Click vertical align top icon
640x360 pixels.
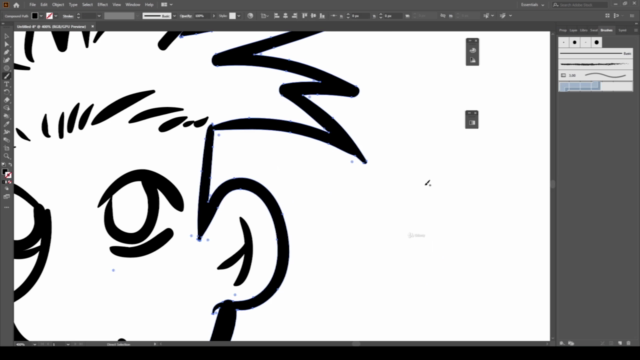coord(304,16)
